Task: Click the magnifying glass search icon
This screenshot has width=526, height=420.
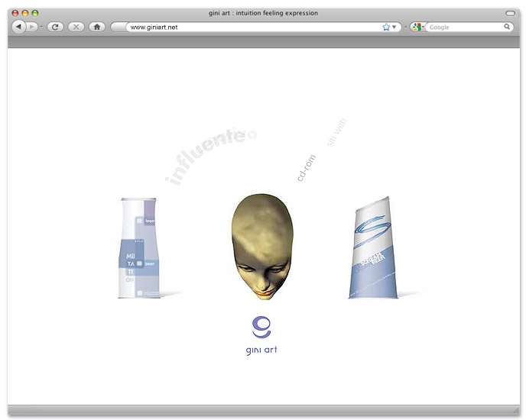Action: [x=507, y=27]
